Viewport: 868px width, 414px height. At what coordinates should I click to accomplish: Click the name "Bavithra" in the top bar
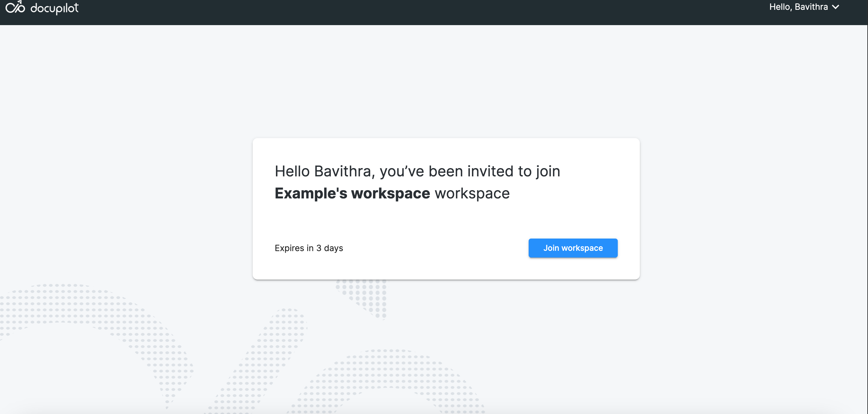tap(811, 7)
